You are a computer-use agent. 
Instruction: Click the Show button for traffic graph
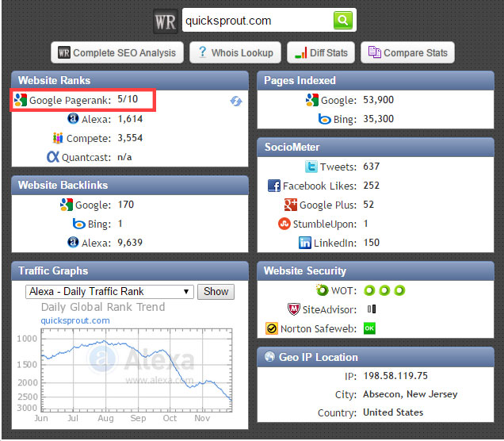(216, 291)
